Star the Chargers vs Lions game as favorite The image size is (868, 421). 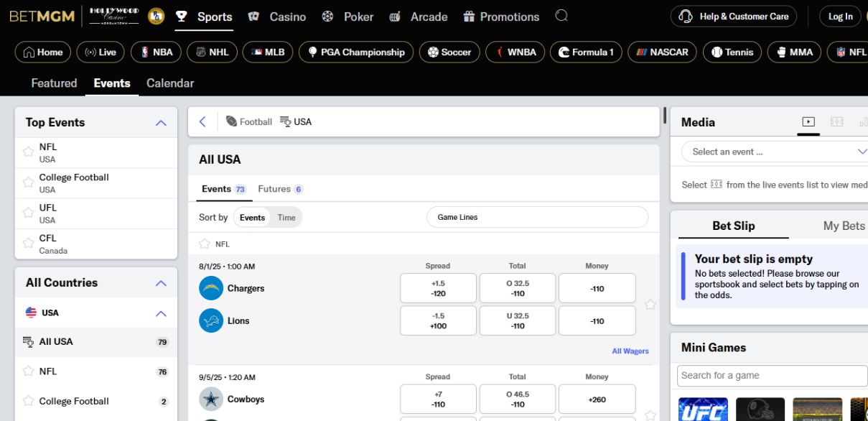tap(650, 305)
